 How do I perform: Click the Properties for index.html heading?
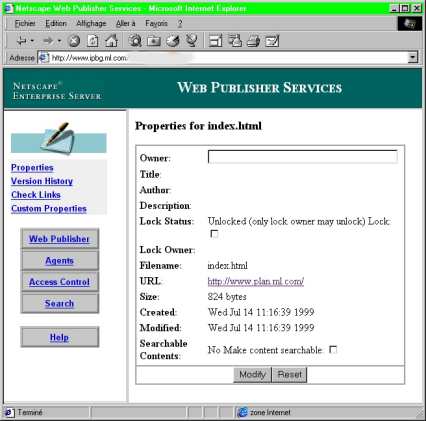198,126
